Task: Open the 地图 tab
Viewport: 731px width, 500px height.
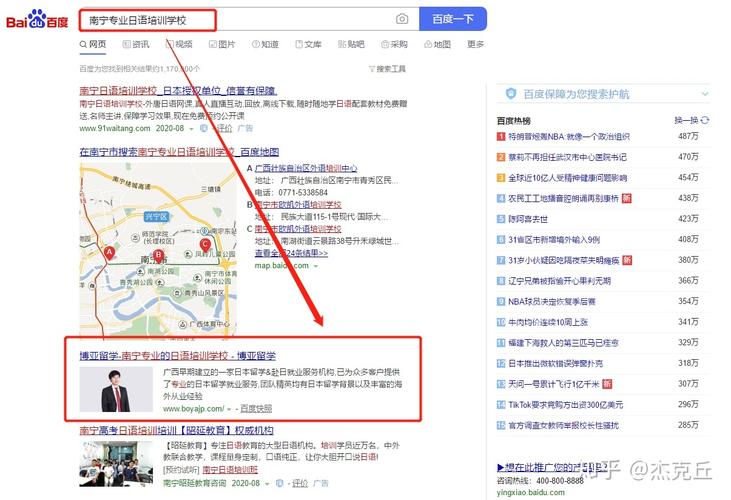Action: pyautogui.click(x=437, y=44)
